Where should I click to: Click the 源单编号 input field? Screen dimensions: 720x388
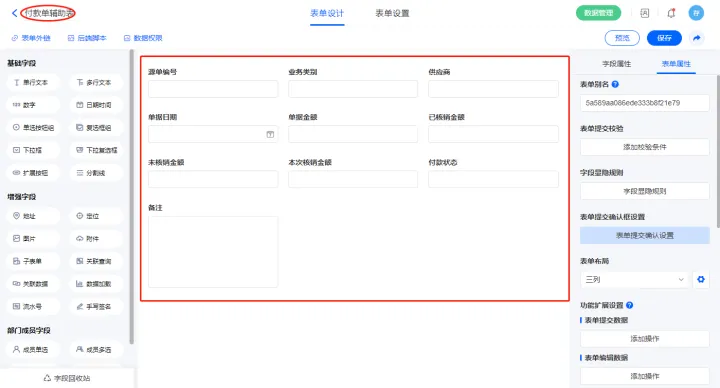[213, 89]
